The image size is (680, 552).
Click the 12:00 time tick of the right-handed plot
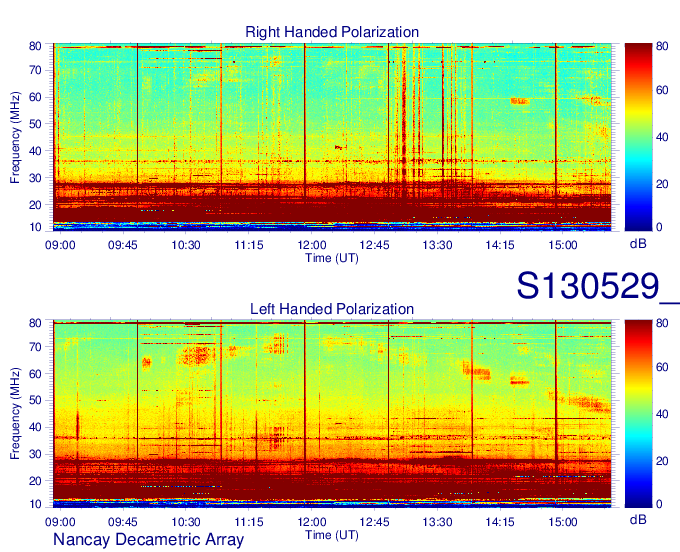click(x=311, y=245)
